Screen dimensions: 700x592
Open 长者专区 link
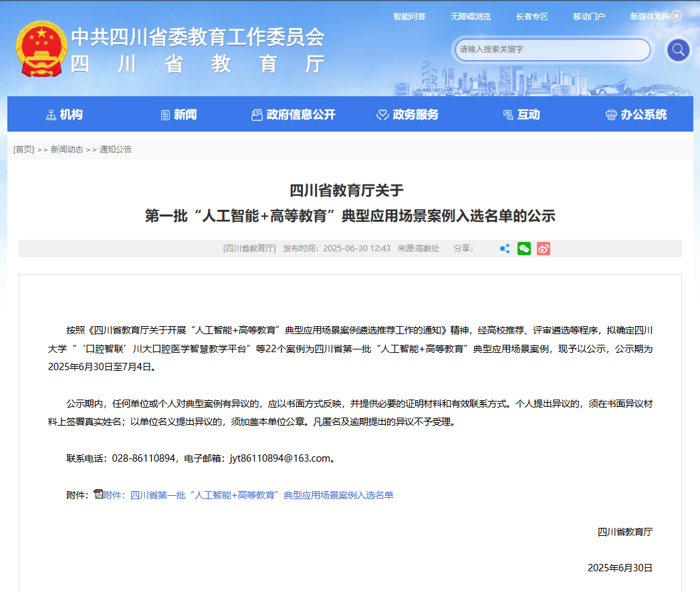[532, 17]
